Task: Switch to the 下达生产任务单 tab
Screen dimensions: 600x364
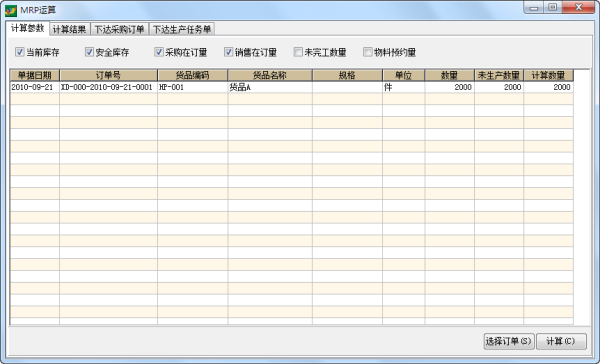Action: [x=182, y=29]
